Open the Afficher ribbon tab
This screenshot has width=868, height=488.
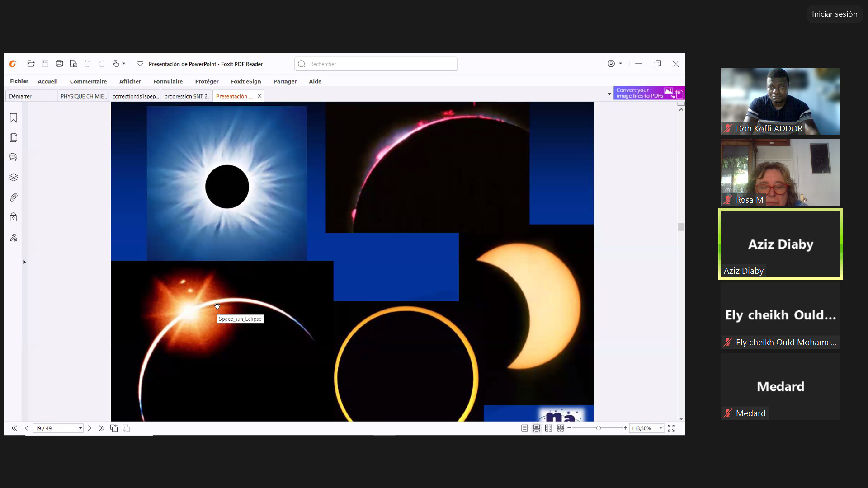click(x=130, y=81)
